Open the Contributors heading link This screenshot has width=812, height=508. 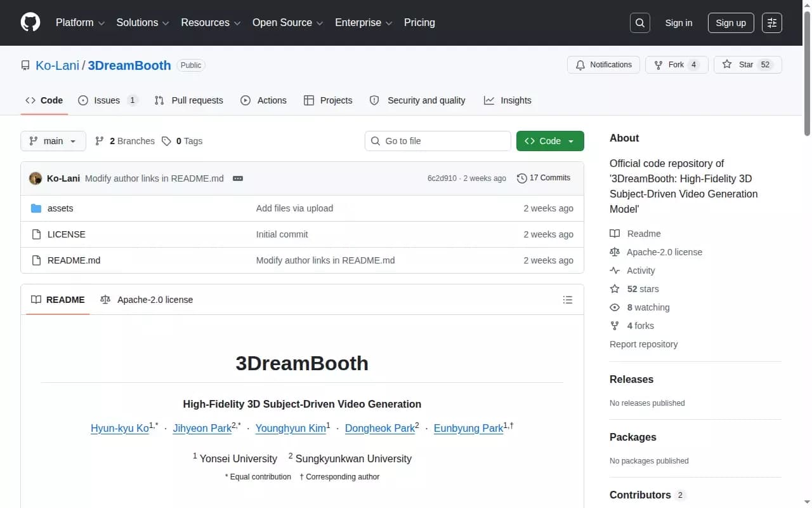click(x=647, y=495)
